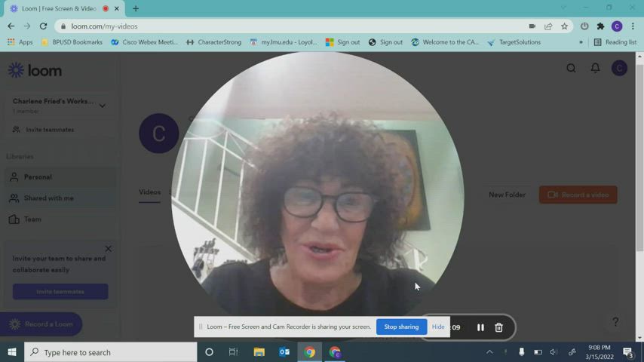Click the Record a video button
The width and height of the screenshot is (644, 362).
coord(578,195)
